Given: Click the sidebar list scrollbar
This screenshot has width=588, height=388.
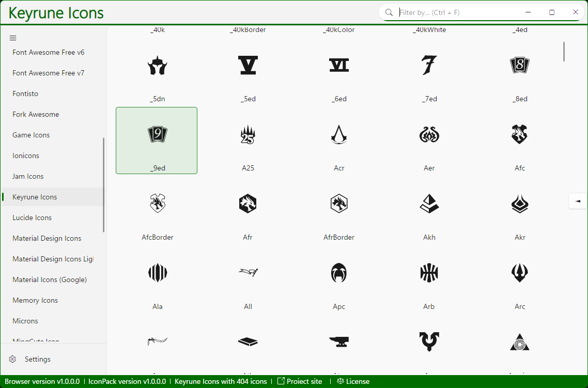Looking at the screenshot, I should point(103,185).
